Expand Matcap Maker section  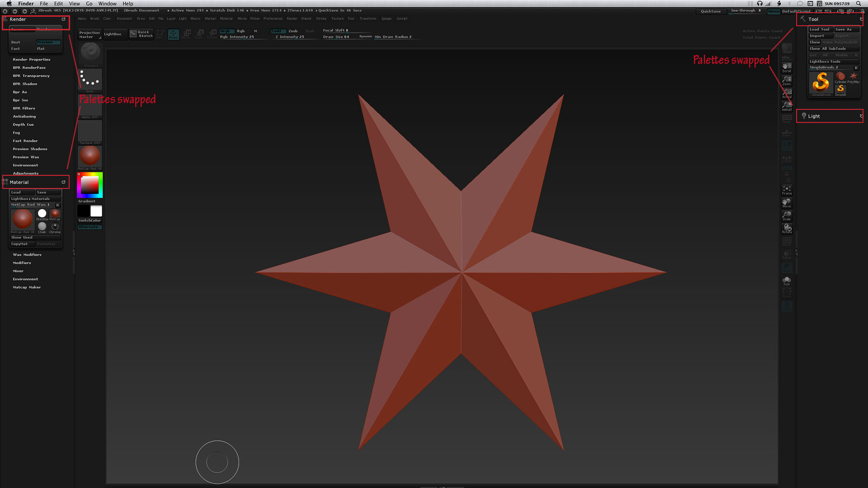(x=27, y=287)
